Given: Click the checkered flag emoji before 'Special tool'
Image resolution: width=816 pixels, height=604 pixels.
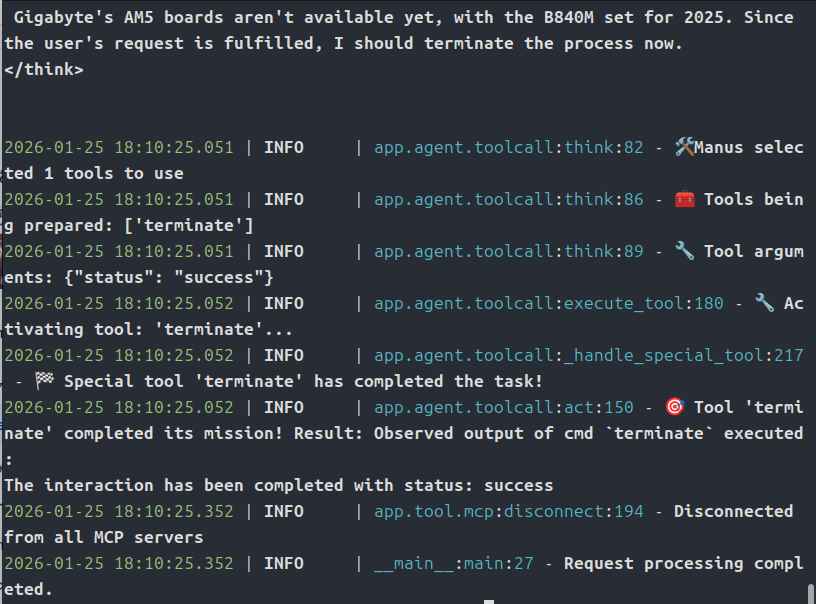Looking at the screenshot, I should coord(44,381).
